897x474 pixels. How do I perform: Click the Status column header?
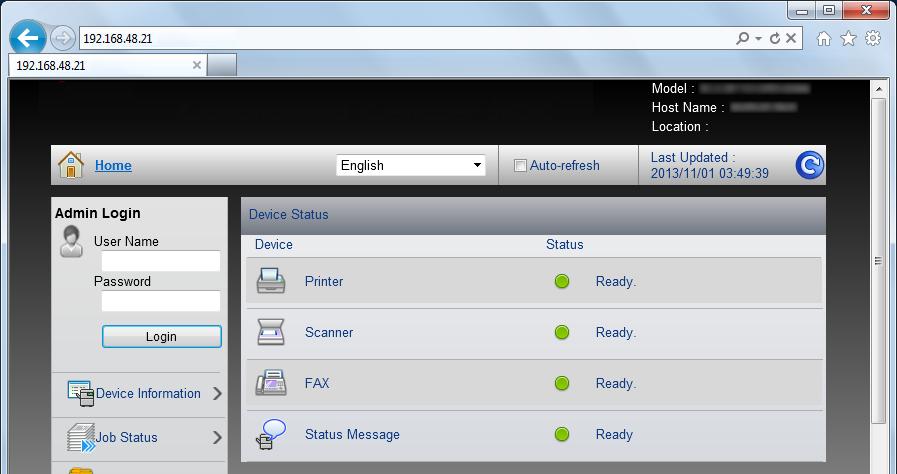point(565,245)
